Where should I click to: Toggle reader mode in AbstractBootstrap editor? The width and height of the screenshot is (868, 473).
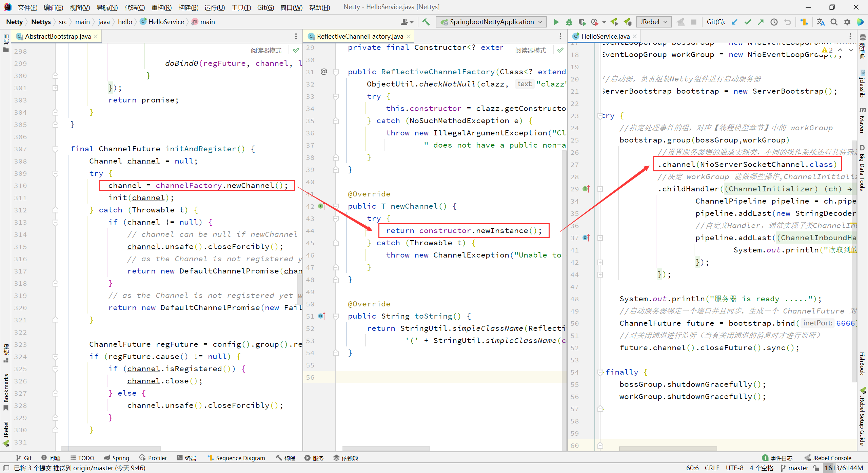[x=266, y=51]
